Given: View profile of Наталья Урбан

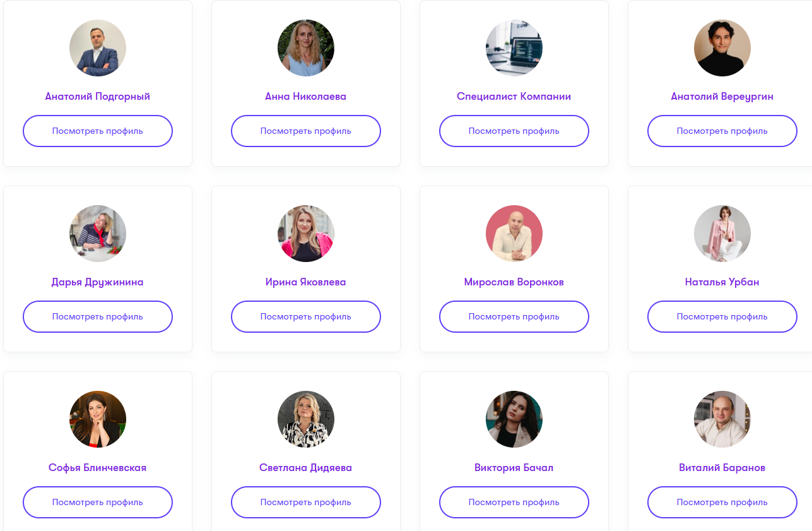Looking at the screenshot, I should [722, 317].
